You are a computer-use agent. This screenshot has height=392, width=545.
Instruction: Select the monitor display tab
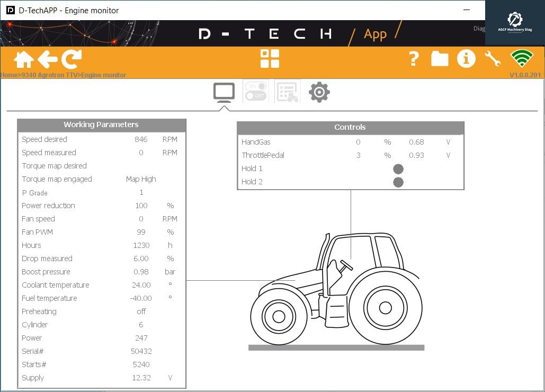(x=224, y=91)
